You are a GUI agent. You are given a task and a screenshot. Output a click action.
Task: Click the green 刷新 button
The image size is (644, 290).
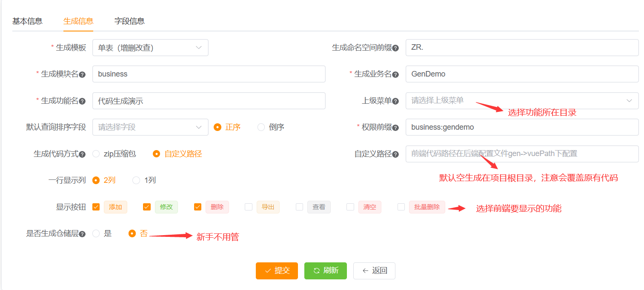(x=326, y=271)
